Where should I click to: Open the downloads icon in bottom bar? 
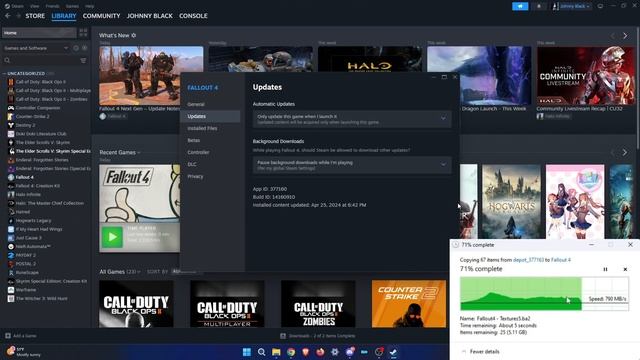[283, 336]
